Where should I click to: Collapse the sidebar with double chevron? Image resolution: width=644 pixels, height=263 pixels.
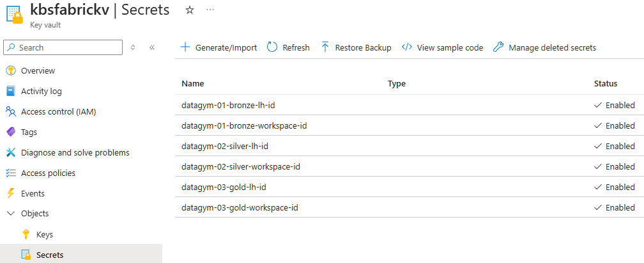click(152, 47)
